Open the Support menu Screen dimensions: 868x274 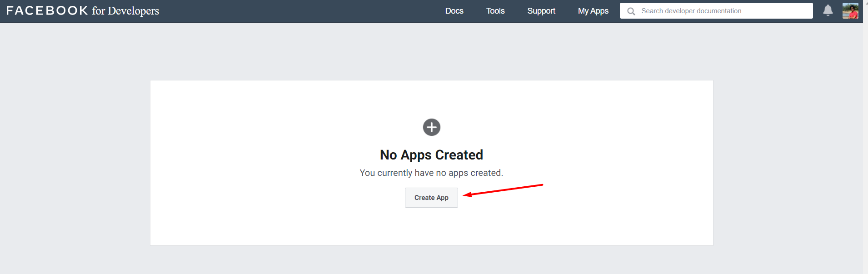pyautogui.click(x=541, y=11)
